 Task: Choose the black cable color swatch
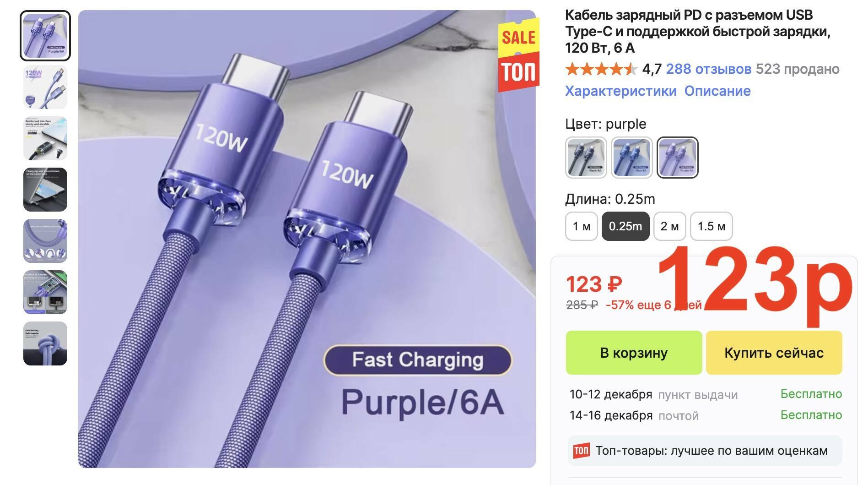click(x=586, y=158)
